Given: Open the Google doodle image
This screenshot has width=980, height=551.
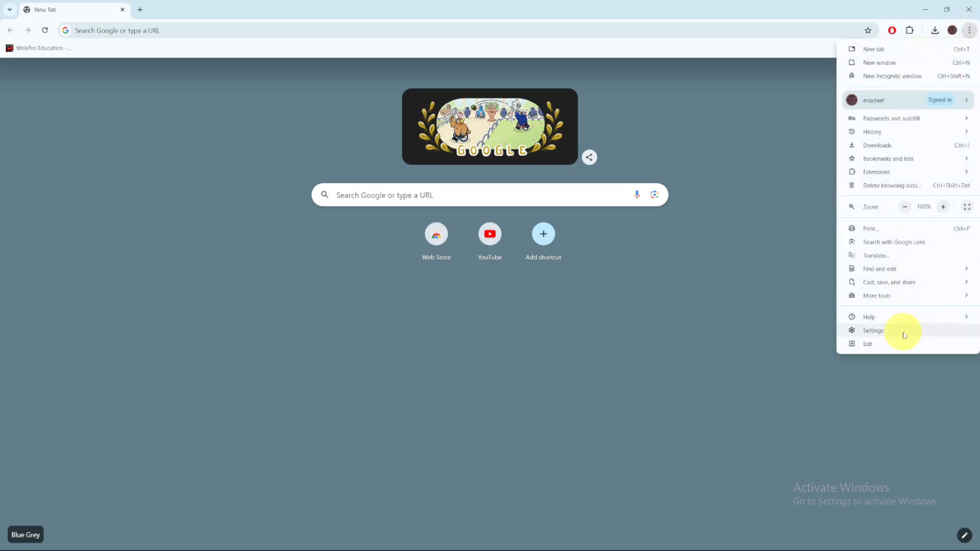Looking at the screenshot, I should pyautogui.click(x=489, y=127).
